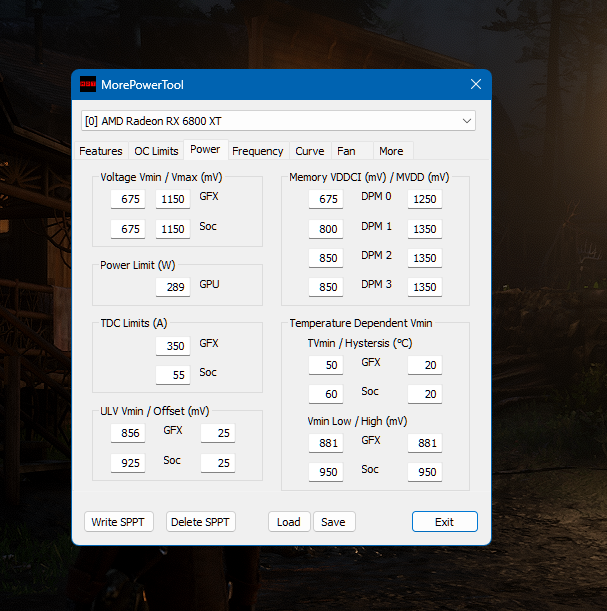
Task: Open the More tab
Action: [391, 151]
